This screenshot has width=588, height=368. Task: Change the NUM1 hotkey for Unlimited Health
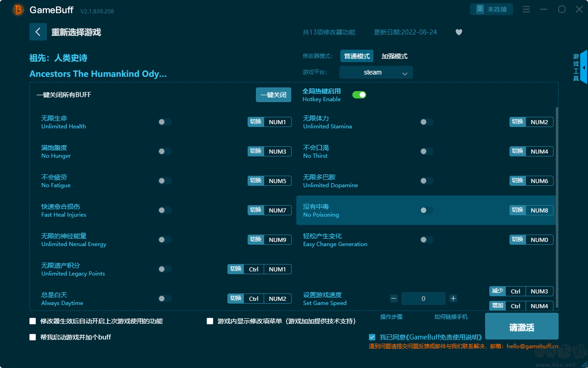pyautogui.click(x=277, y=122)
